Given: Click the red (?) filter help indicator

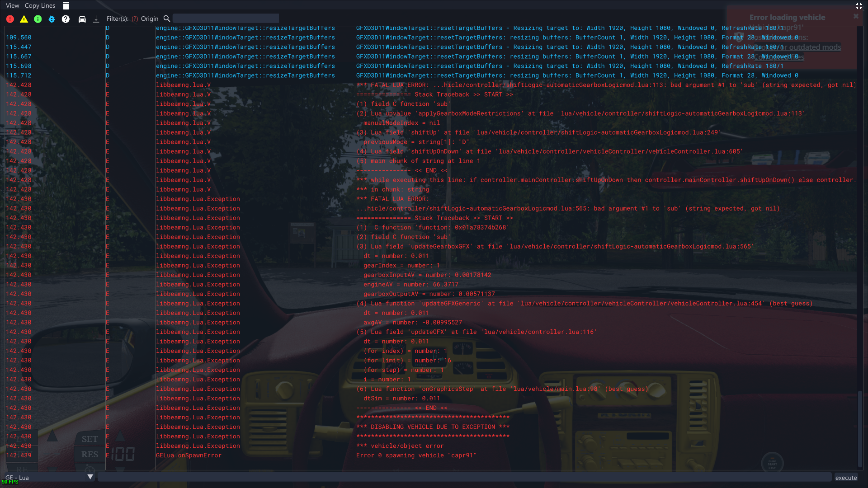Looking at the screenshot, I should pos(135,19).
